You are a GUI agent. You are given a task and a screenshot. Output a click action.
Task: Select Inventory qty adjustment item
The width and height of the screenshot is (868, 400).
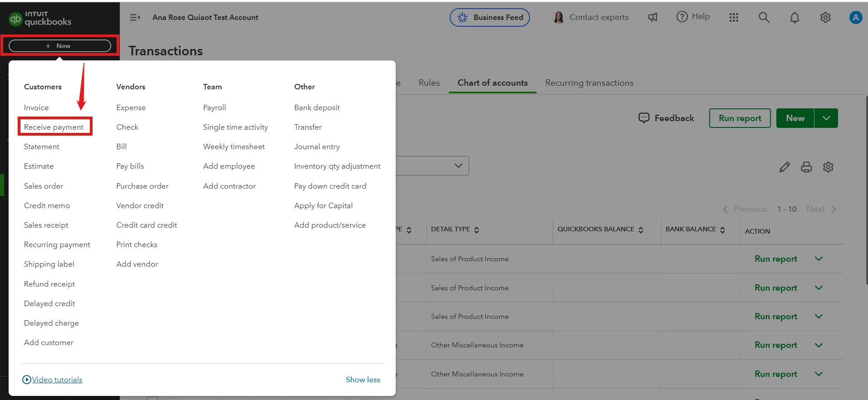click(x=337, y=166)
